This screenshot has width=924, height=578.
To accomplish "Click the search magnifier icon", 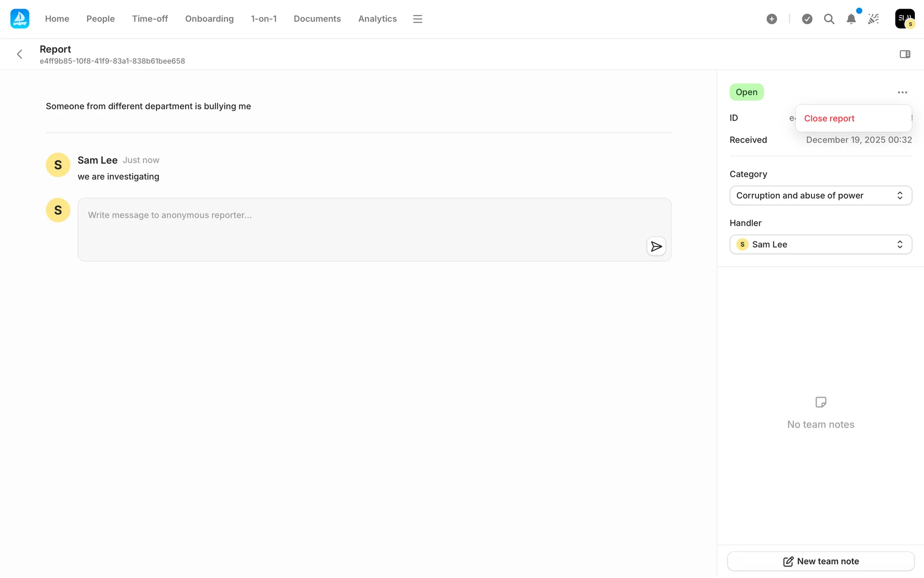I will 829,19.
